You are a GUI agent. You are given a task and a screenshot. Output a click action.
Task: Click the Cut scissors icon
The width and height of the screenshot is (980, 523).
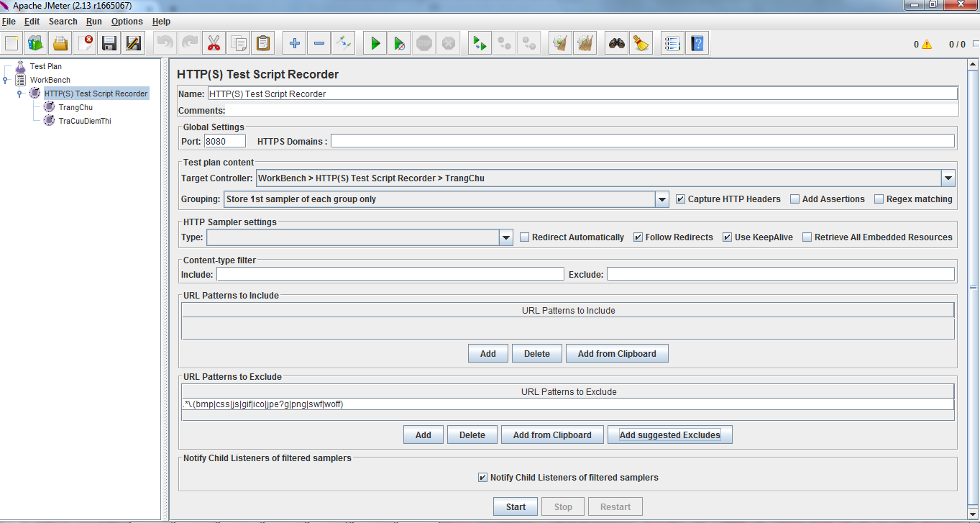coord(214,43)
